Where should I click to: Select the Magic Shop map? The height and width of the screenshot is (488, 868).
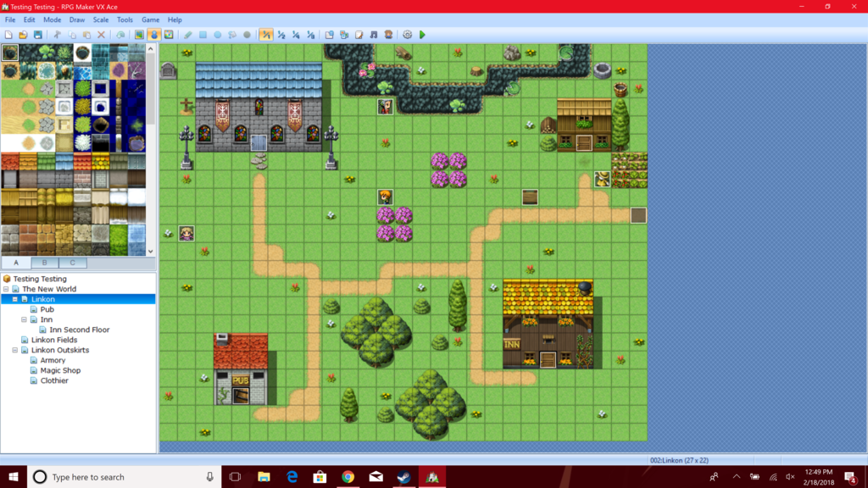[x=60, y=370]
